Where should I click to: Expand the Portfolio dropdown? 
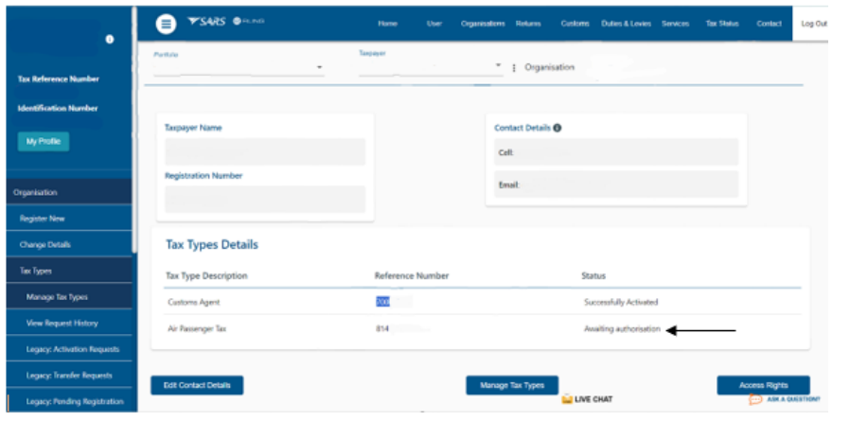[319, 67]
